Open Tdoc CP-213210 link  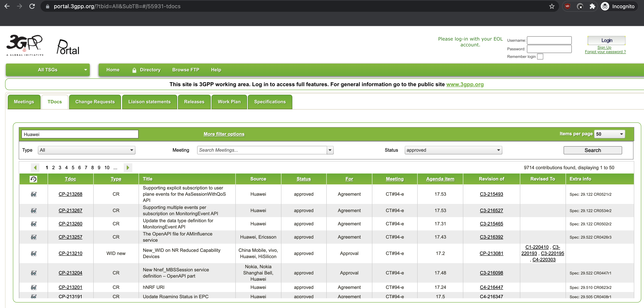70,253
